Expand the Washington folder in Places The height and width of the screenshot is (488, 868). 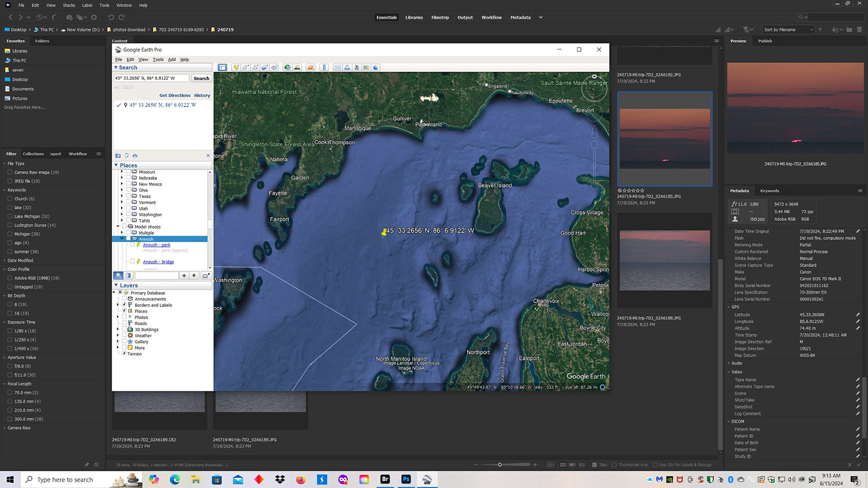tap(122, 215)
